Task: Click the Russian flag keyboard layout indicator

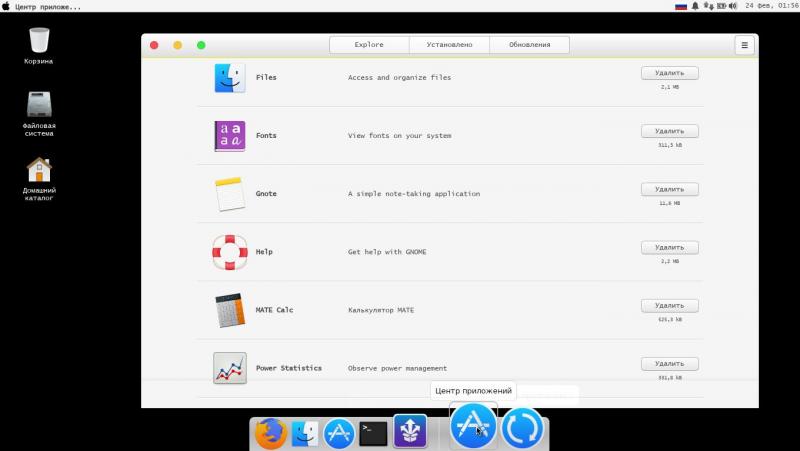Action: coord(681,6)
